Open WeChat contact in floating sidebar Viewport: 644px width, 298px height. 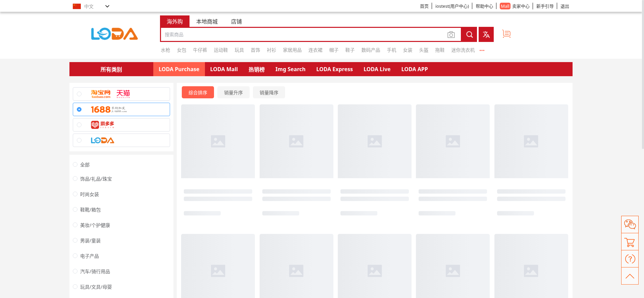pos(630,224)
